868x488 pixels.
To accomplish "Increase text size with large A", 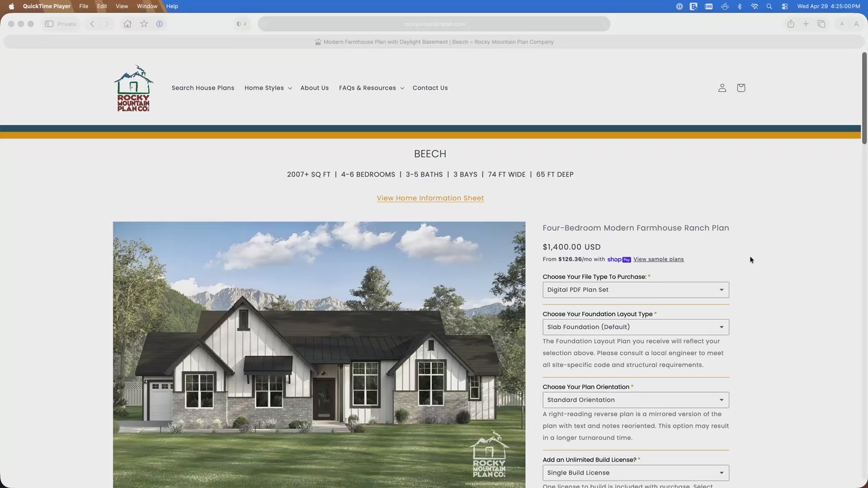I will point(856,24).
